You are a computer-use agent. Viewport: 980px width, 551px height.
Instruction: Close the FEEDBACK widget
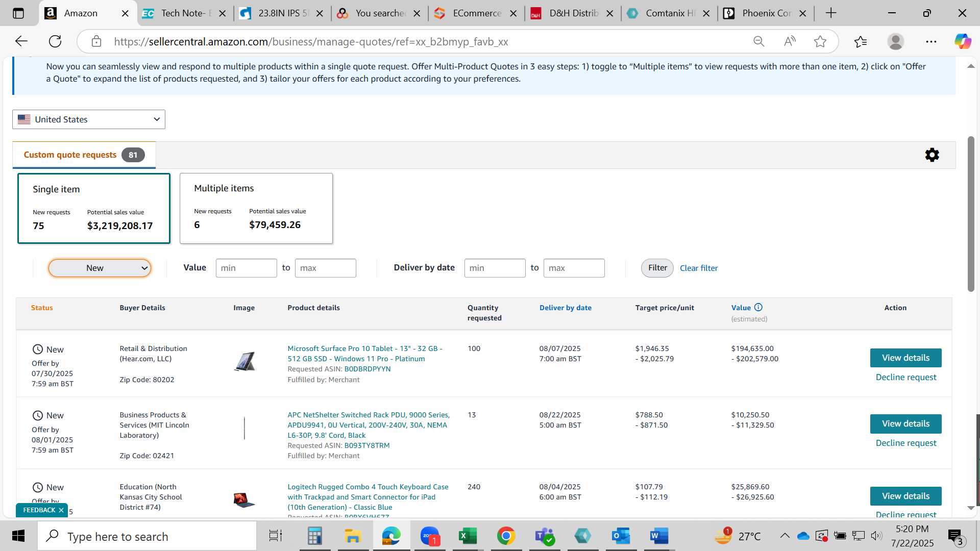[x=61, y=510]
